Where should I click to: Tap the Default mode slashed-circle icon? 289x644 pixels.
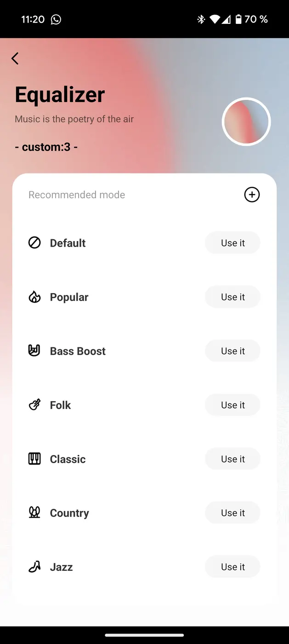[34, 242]
